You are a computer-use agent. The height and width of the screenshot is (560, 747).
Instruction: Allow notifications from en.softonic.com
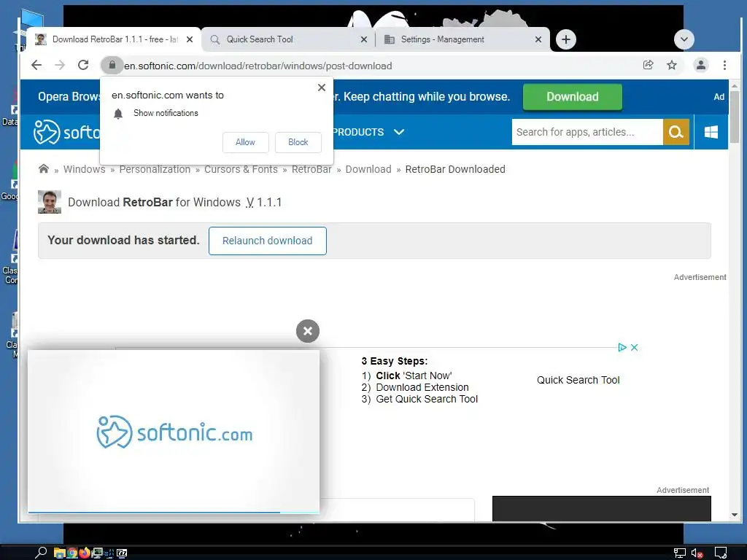click(245, 142)
